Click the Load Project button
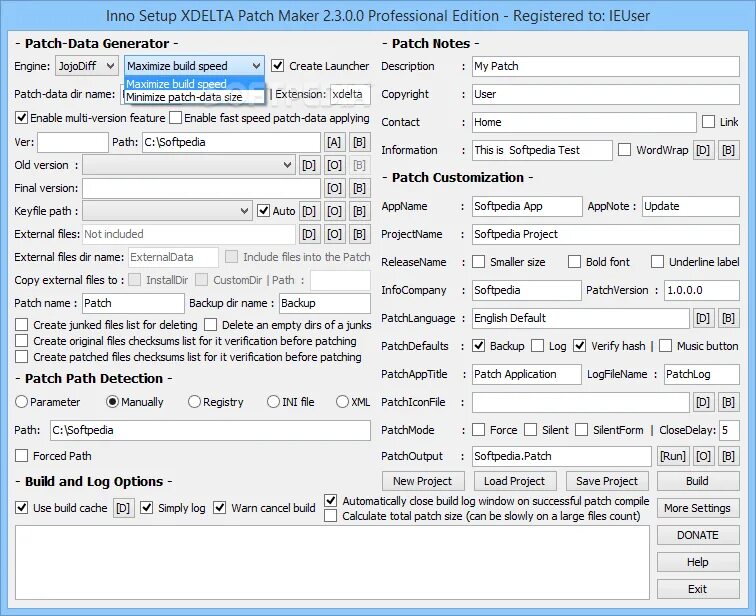This screenshot has height=616, width=756. (x=515, y=481)
